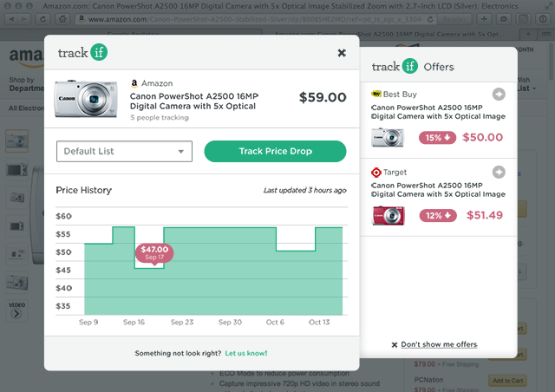Click Shop by Department on Amazon page
The image size is (555, 392).
(x=27, y=84)
